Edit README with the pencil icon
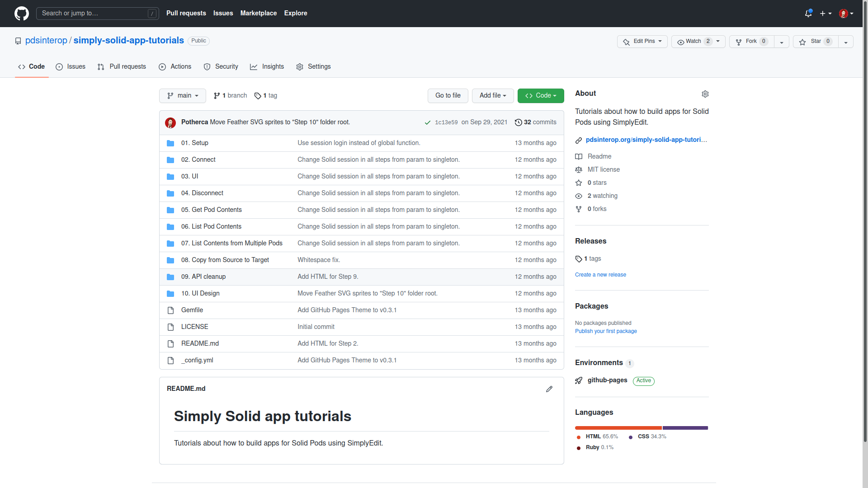Viewport: 868px width, 488px height. pyautogui.click(x=549, y=389)
